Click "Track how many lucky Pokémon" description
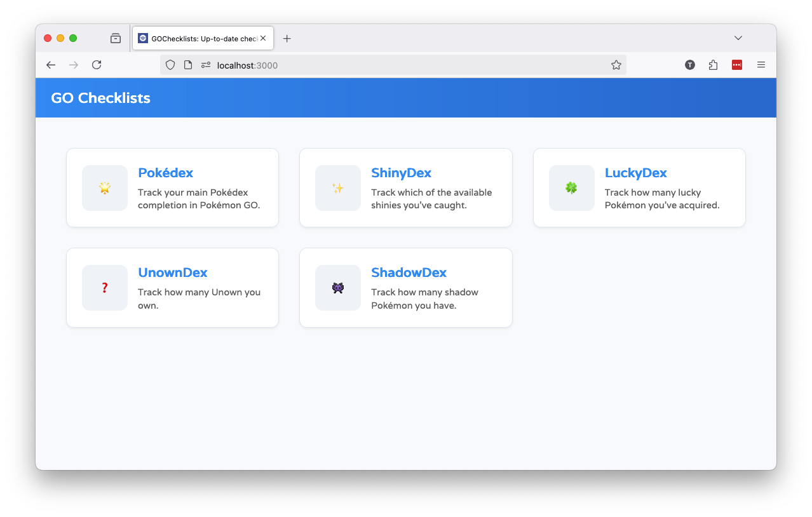This screenshot has height=517, width=812. tap(662, 199)
